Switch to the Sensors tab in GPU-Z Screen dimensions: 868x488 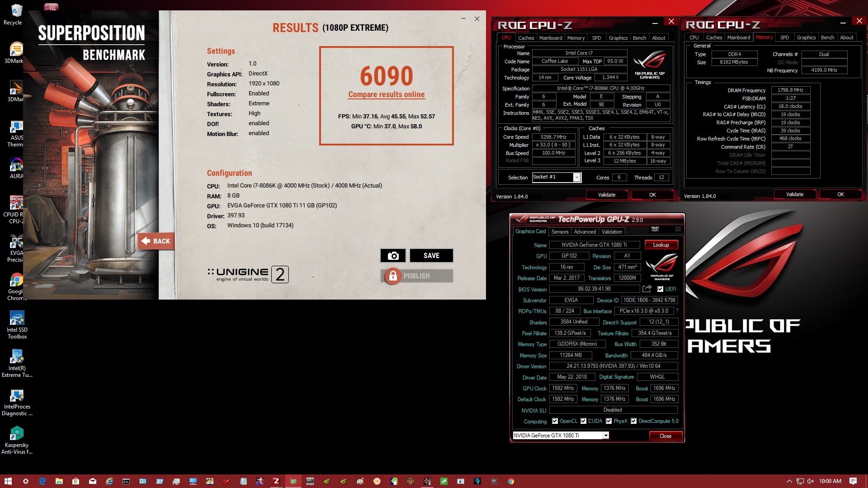click(560, 232)
